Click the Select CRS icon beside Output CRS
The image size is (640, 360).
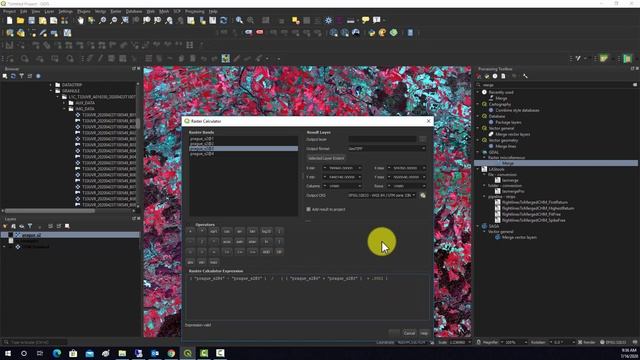tap(423, 196)
